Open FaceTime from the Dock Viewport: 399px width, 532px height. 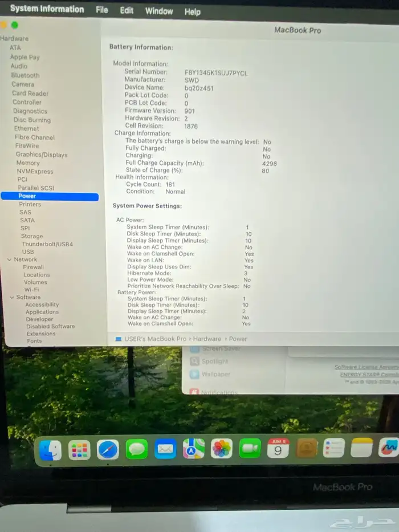pos(250,448)
